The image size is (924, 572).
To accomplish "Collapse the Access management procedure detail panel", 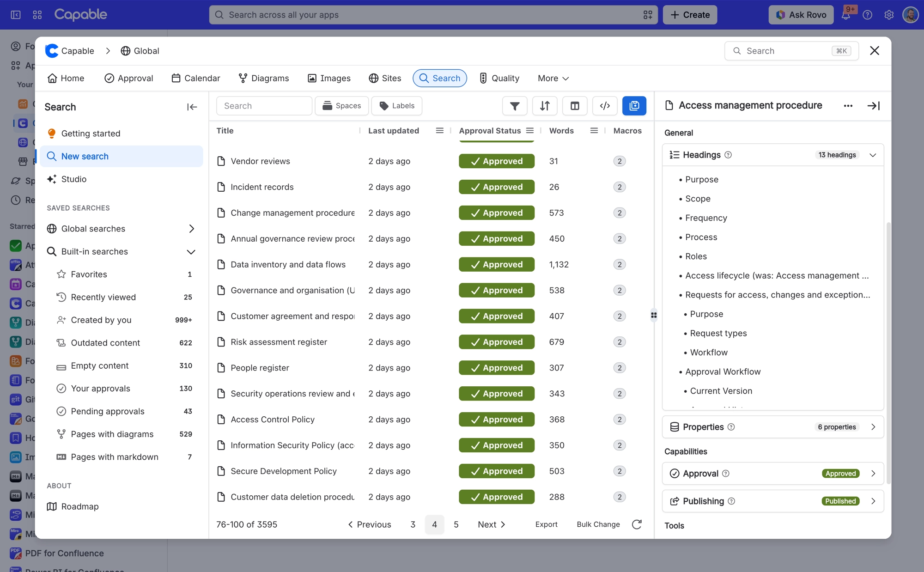I will point(873,106).
